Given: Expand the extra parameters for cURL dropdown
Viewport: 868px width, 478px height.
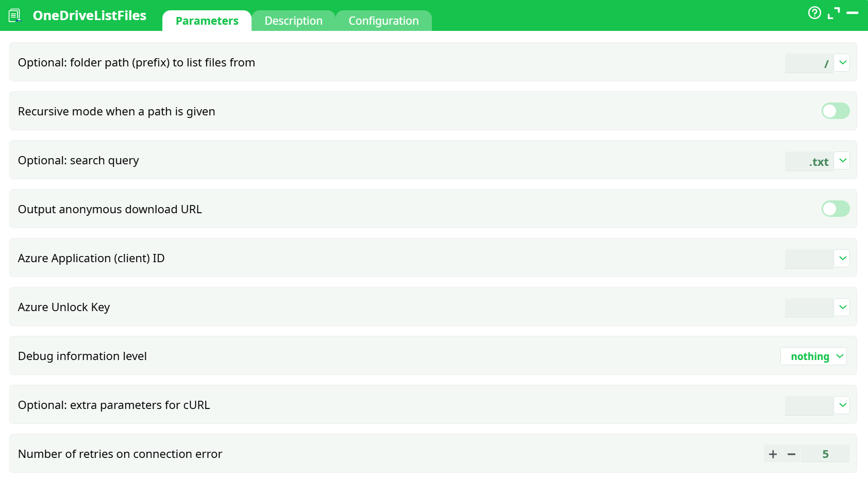Looking at the screenshot, I should (843, 405).
